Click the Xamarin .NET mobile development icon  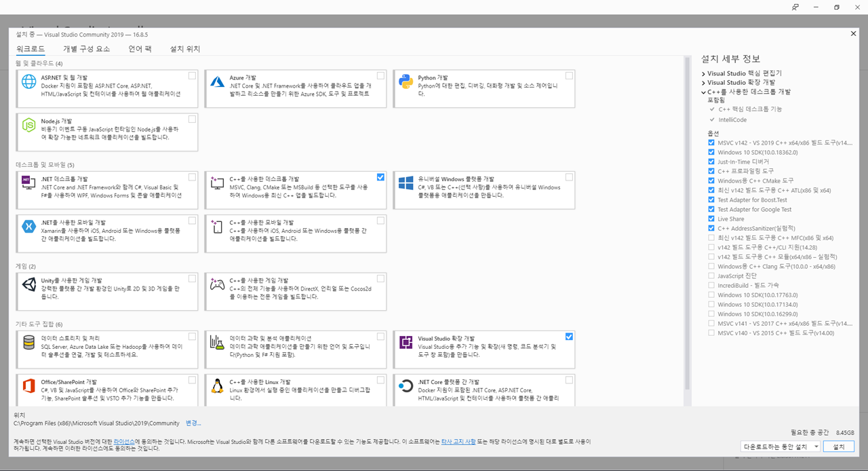pyautogui.click(x=29, y=227)
